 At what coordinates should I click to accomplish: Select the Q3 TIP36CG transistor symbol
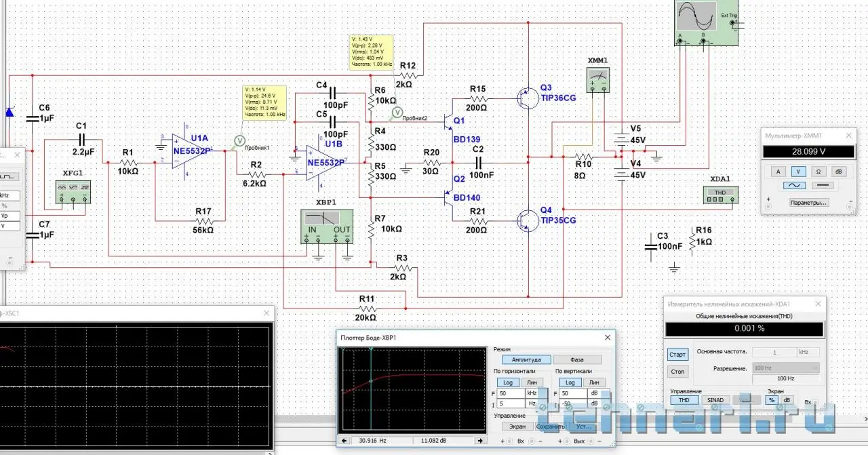[528, 98]
